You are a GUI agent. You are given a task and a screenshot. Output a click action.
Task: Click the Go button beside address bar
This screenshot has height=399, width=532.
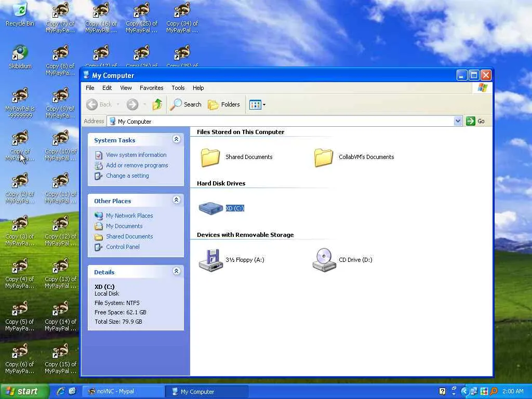(476, 121)
